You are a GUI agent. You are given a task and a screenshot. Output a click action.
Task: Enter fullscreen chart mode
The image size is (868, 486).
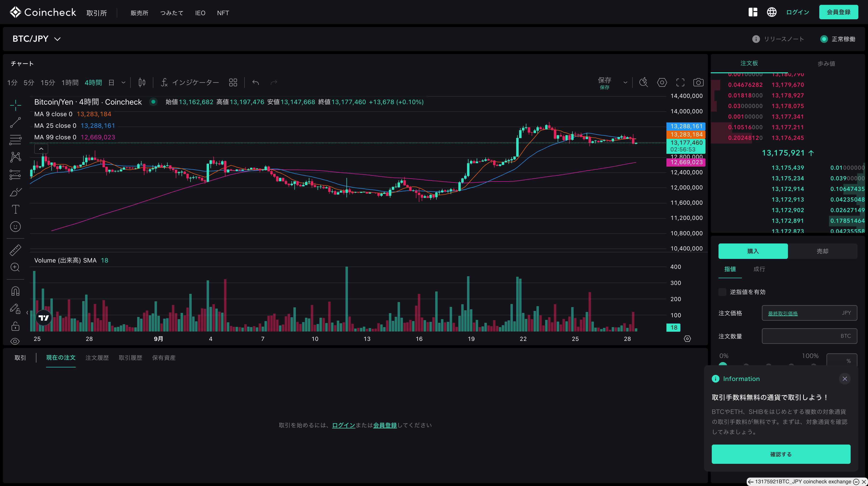coord(680,82)
